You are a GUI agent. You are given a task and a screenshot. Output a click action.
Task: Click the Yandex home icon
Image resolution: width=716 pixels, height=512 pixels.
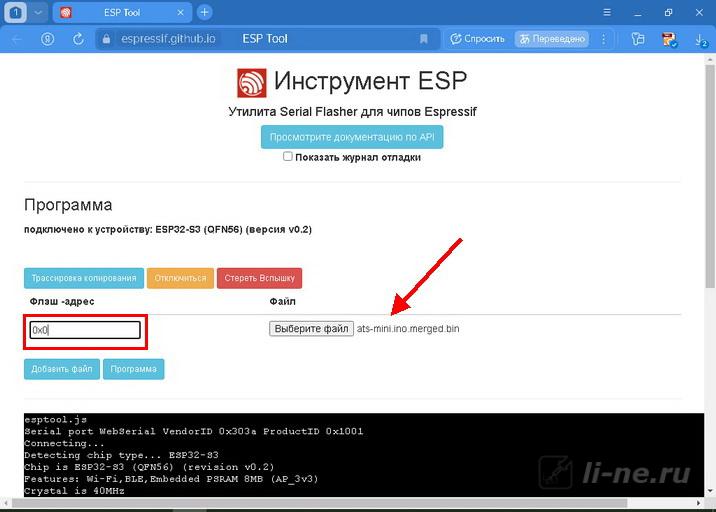coord(47,39)
